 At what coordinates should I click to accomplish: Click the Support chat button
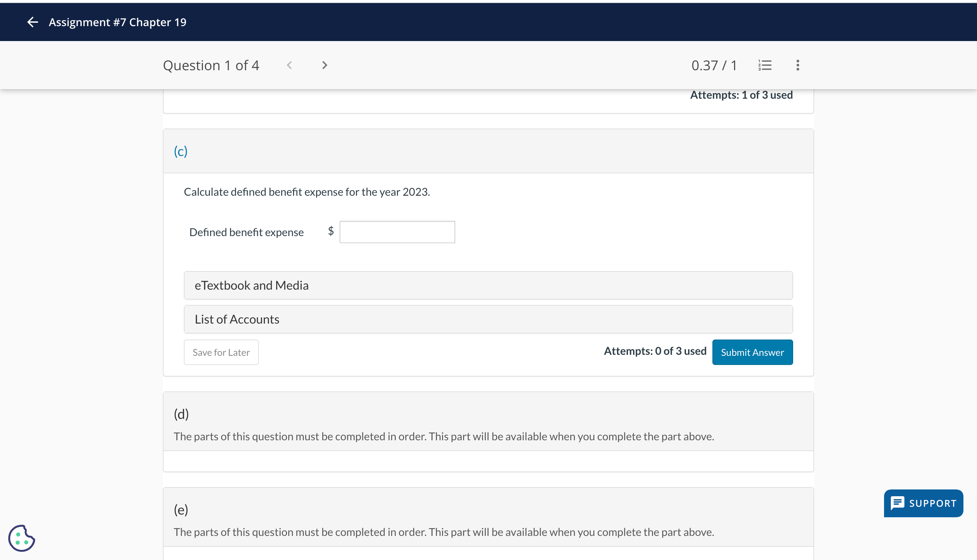[x=923, y=503]
